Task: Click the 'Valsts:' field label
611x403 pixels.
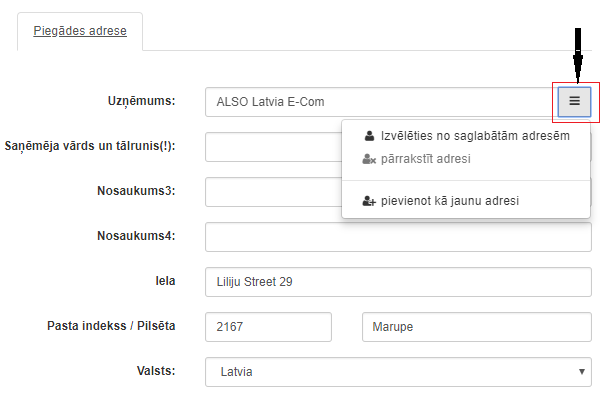Action: point(156,371)
